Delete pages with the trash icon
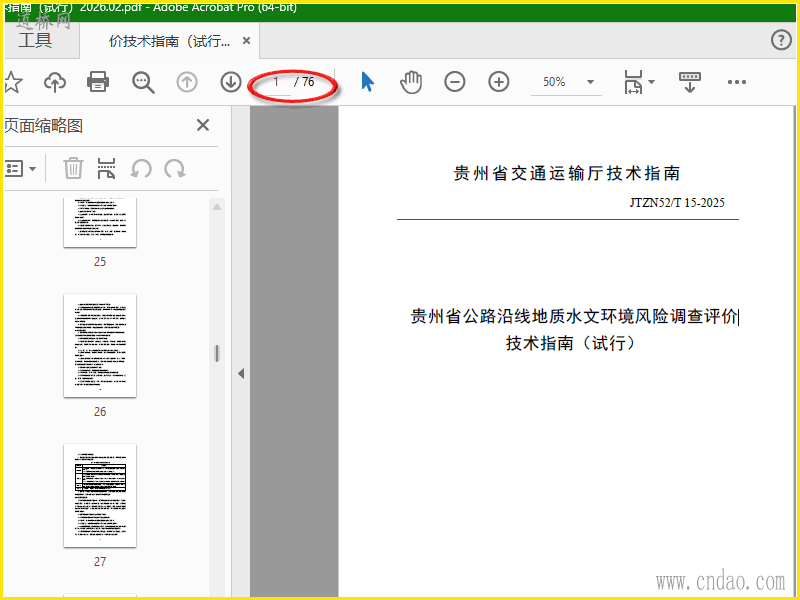Viewport: 800px width, 600px height. 73,168
